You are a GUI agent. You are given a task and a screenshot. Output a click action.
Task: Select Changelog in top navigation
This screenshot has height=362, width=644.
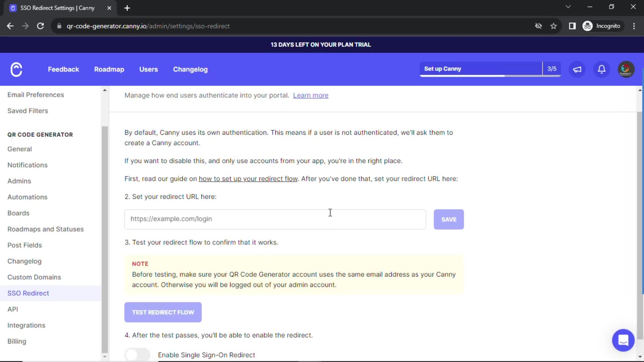[190, 69]
